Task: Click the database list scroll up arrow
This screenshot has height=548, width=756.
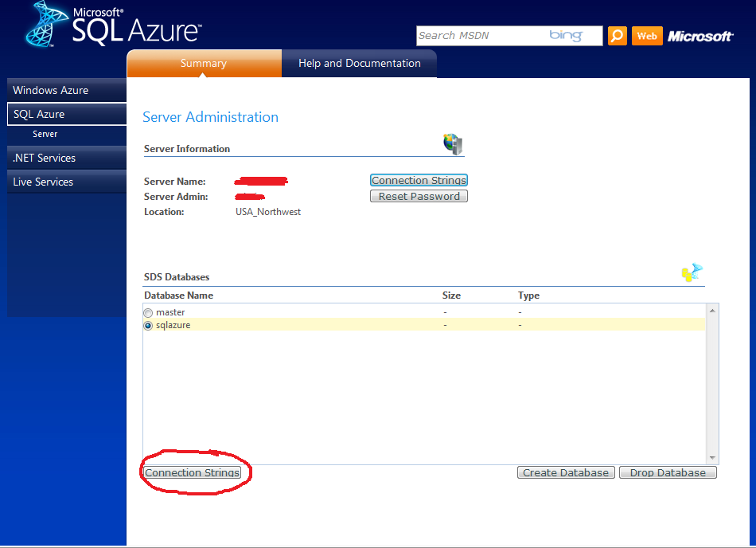Action: coord(712,311)
